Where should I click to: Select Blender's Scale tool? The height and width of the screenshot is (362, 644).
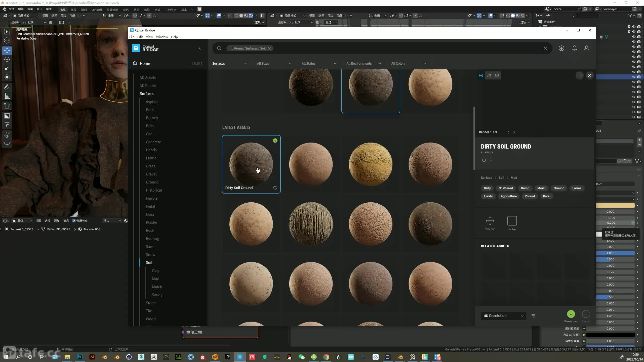[x=7, y=68]
